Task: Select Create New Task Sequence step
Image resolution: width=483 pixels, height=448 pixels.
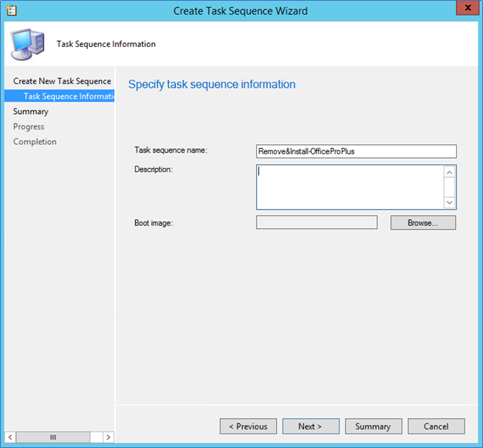Action: pos(62,81)
